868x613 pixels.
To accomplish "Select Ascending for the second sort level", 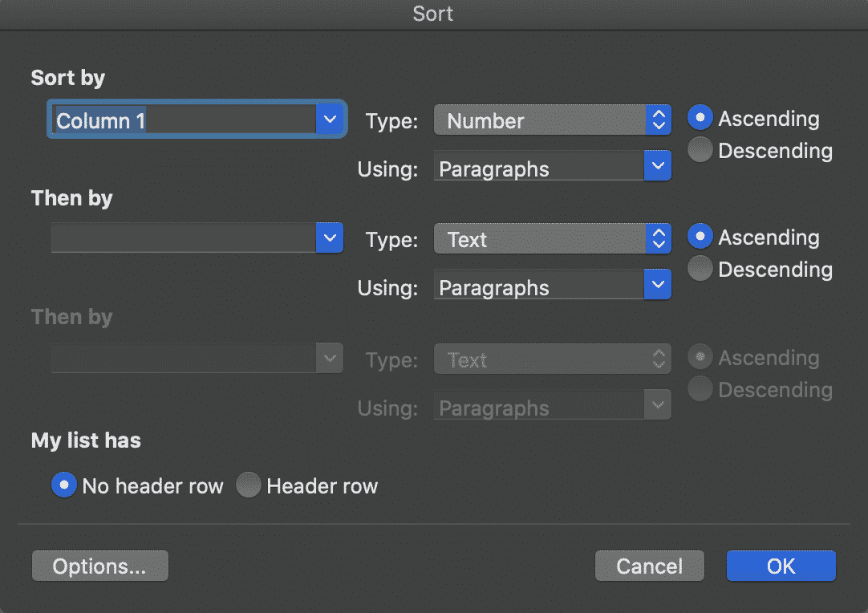I will [x=699, y=236].
